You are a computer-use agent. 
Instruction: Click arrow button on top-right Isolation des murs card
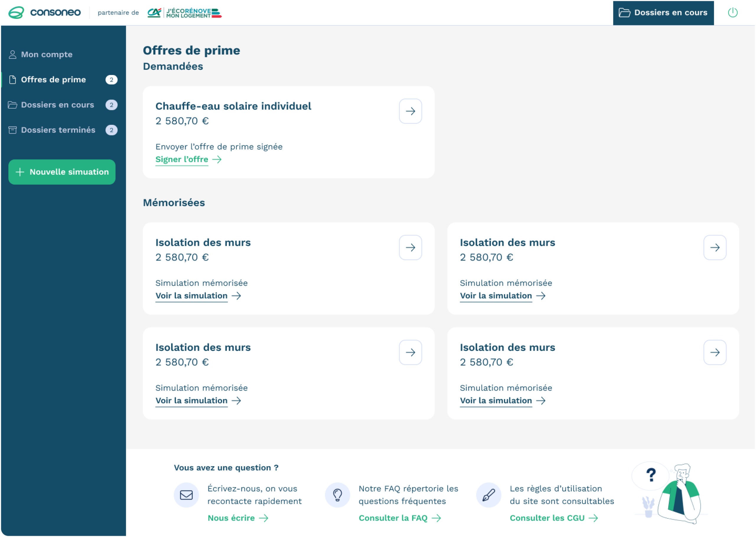coord(715,248)
